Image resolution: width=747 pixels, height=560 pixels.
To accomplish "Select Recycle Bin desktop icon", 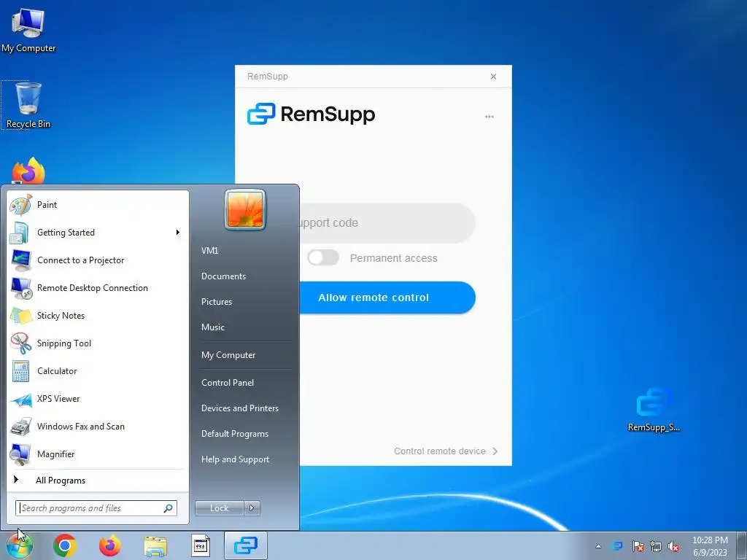I will (28, 105).
